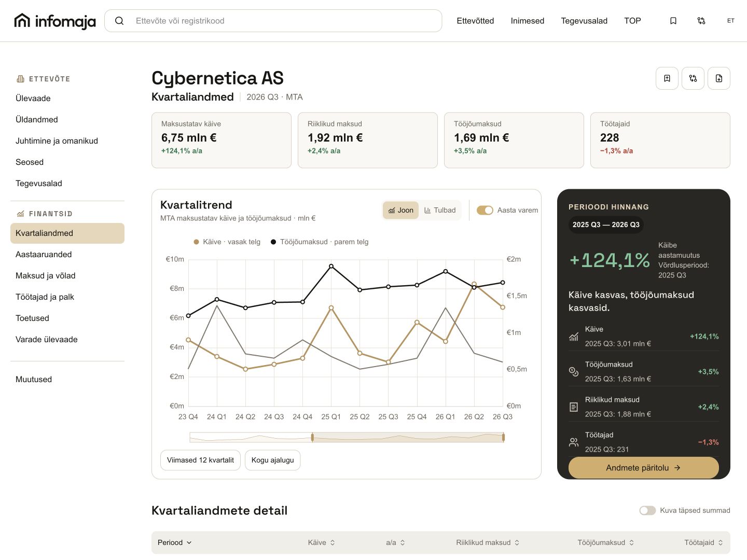
Task: Download the Cybernetica AS report document icon
Action: [x=719, y=78]
